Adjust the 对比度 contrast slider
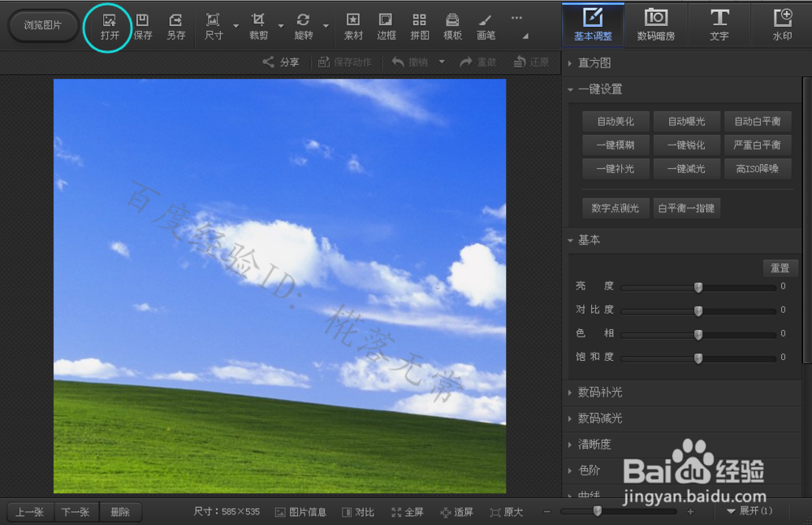 coord(698,311)
